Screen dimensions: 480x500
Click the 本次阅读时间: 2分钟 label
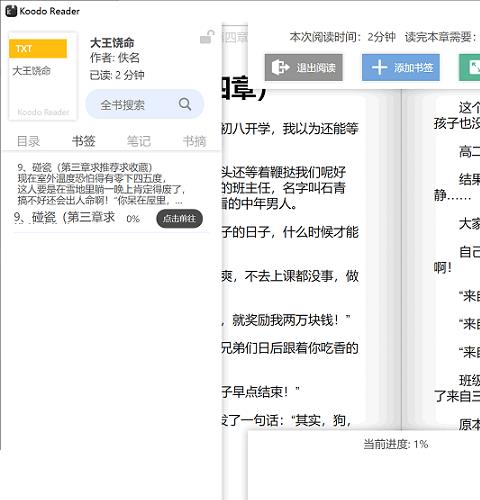click(343, 37)
